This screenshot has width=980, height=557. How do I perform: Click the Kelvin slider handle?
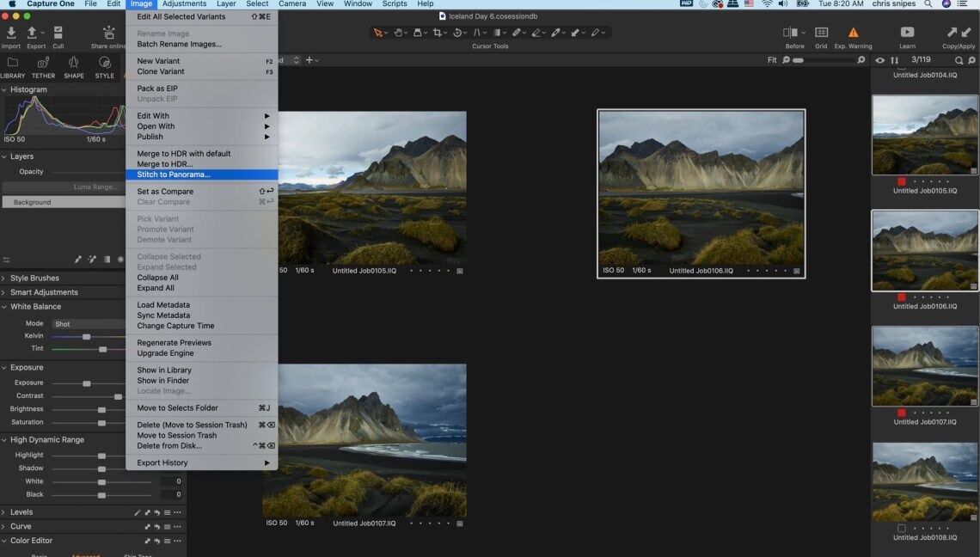86,336
